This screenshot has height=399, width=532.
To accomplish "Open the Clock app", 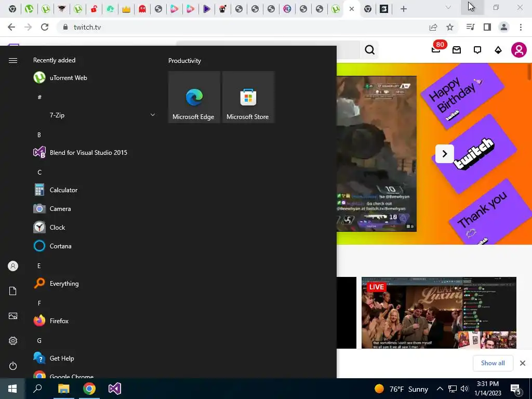I will (x=94, y=228).
